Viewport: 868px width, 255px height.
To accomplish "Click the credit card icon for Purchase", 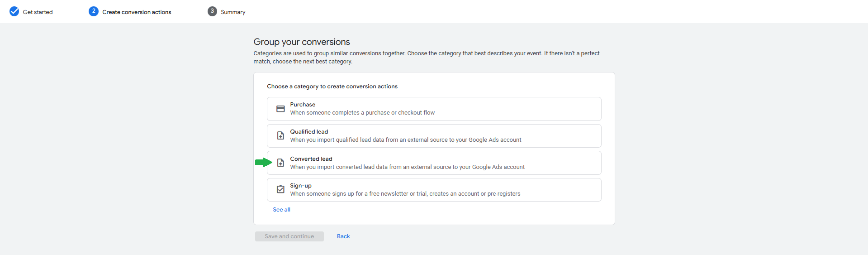I will click(x=280, y=109).
